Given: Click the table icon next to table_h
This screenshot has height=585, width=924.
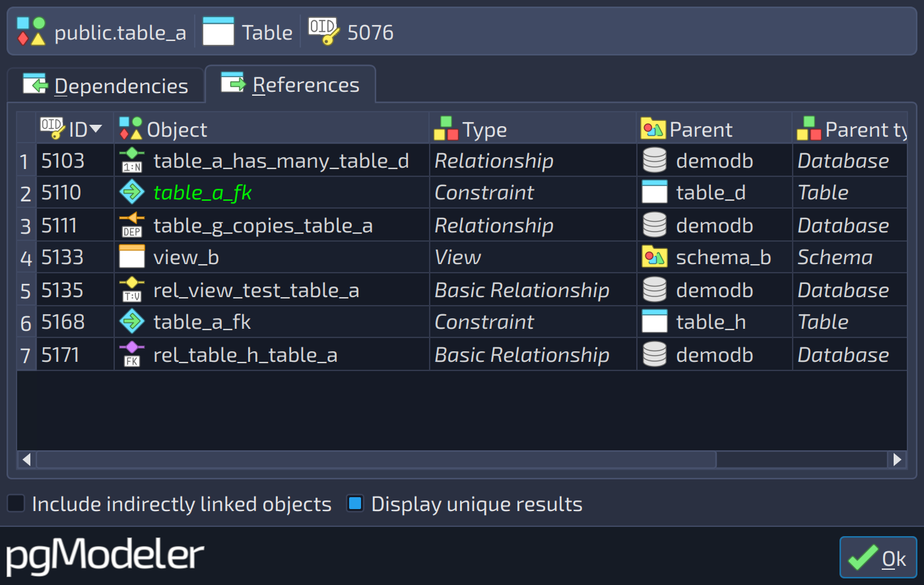Looking at the screenshot, I should (655, 322).
